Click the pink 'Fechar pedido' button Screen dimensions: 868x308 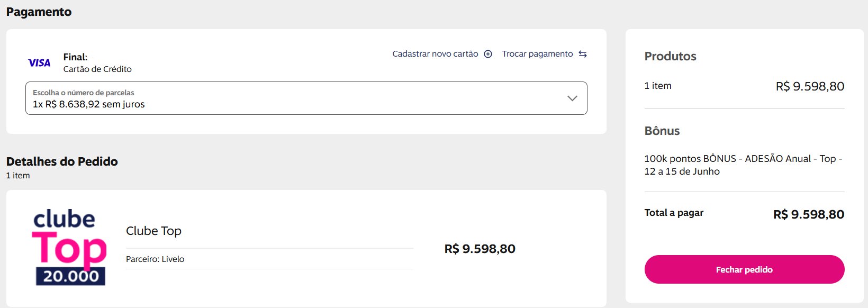tap(744, 269)
